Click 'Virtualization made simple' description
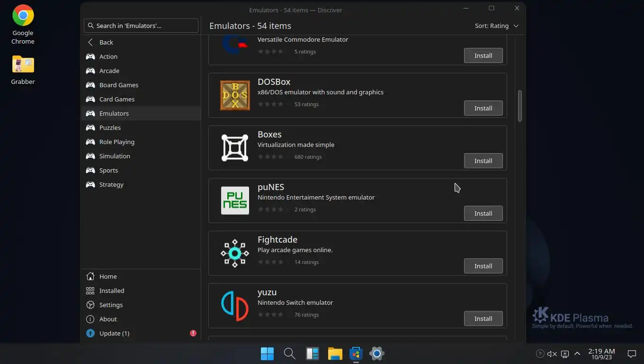This screenshot has width=644, height=364. (x=296, y=145)
